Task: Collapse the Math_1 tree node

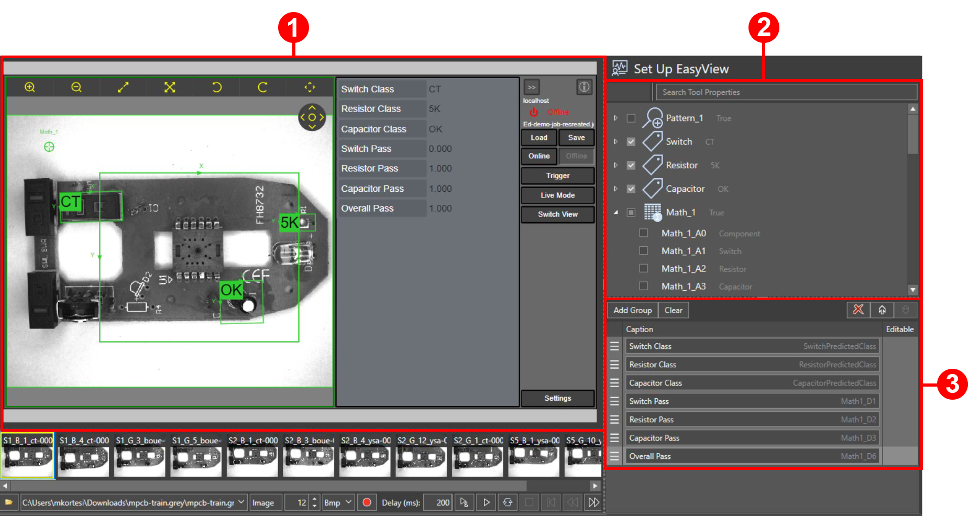Action: pos(616,213)
